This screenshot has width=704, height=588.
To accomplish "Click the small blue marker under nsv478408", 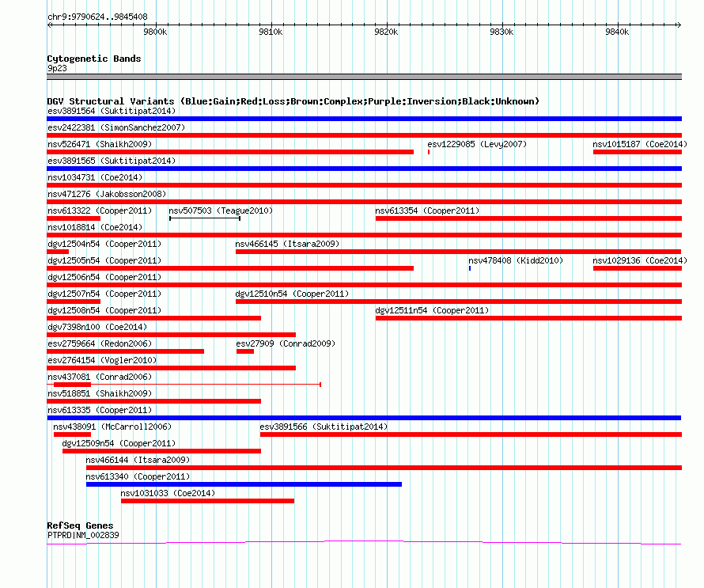I will 470,268.
